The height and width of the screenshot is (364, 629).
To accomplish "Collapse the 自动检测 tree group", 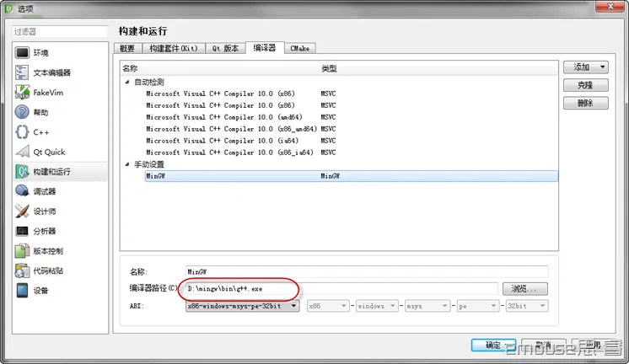I will pyautogui.click(x=127, y=82).
